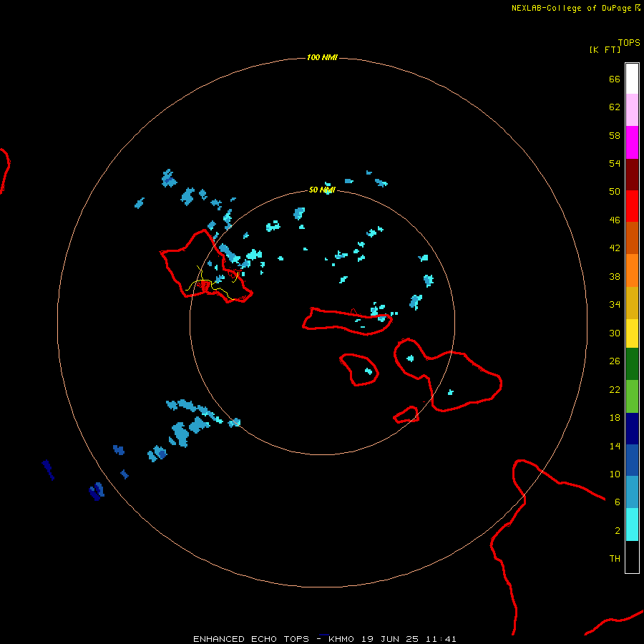Image resolution: width=644 pixels, height=644 pixels.
Task: Click the magenta legend swatch
Action: coord(632,142)
